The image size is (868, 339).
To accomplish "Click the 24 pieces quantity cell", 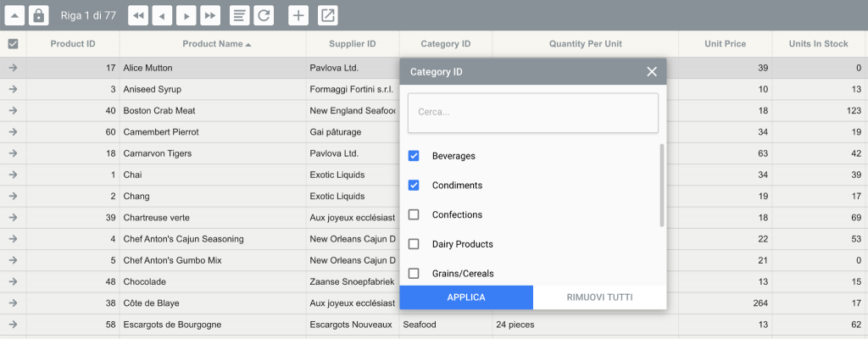I will 586,324.
